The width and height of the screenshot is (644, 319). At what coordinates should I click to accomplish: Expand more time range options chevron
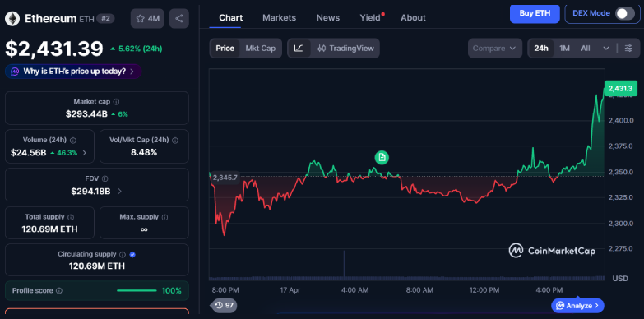pos(606,48)
